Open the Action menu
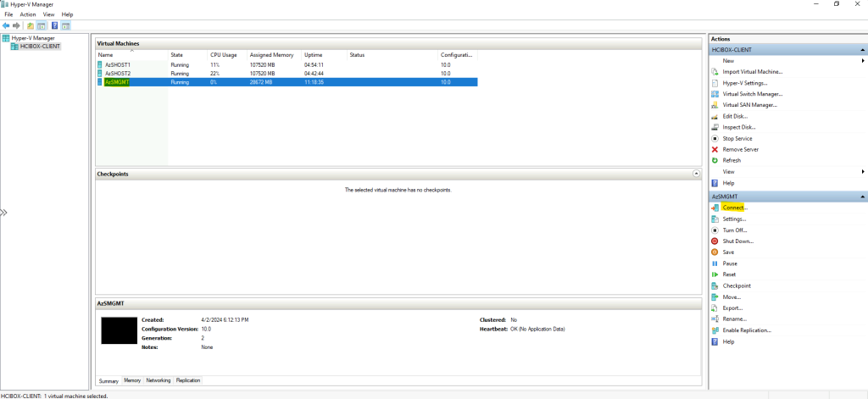This screenshot has width=868, height=399. (x=28, y=14)
